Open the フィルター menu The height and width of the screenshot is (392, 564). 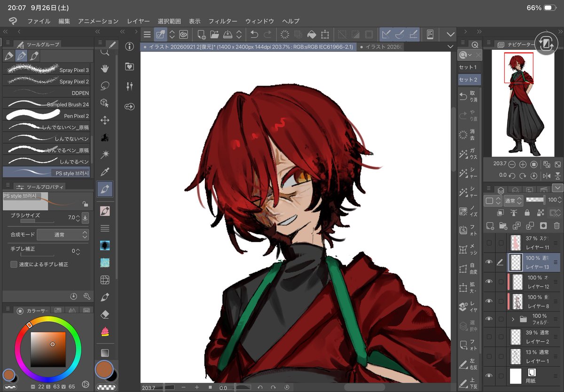coord(223,21)
